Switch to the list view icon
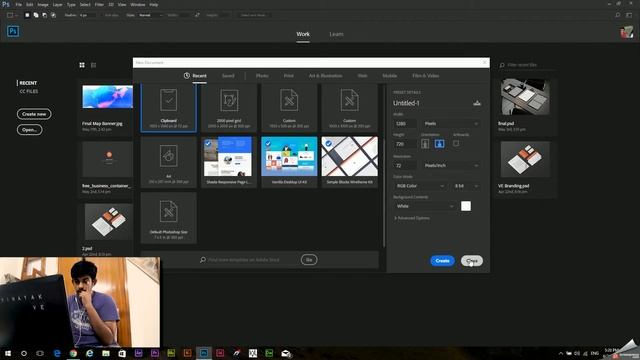Image resolution: width=640 pixels, height=360 pixels. pyautogui.click(x=93, y=65)
